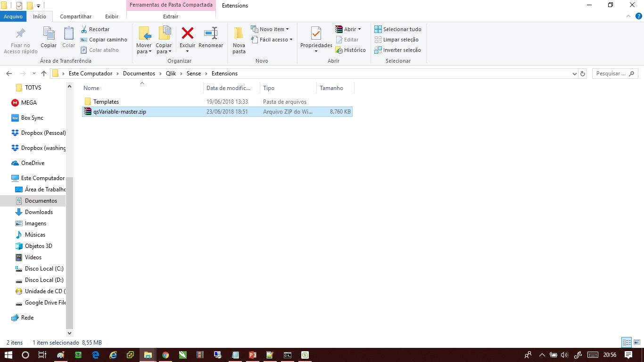
Task: Open Task View on the taskbar
Action: tap(42, 355)
